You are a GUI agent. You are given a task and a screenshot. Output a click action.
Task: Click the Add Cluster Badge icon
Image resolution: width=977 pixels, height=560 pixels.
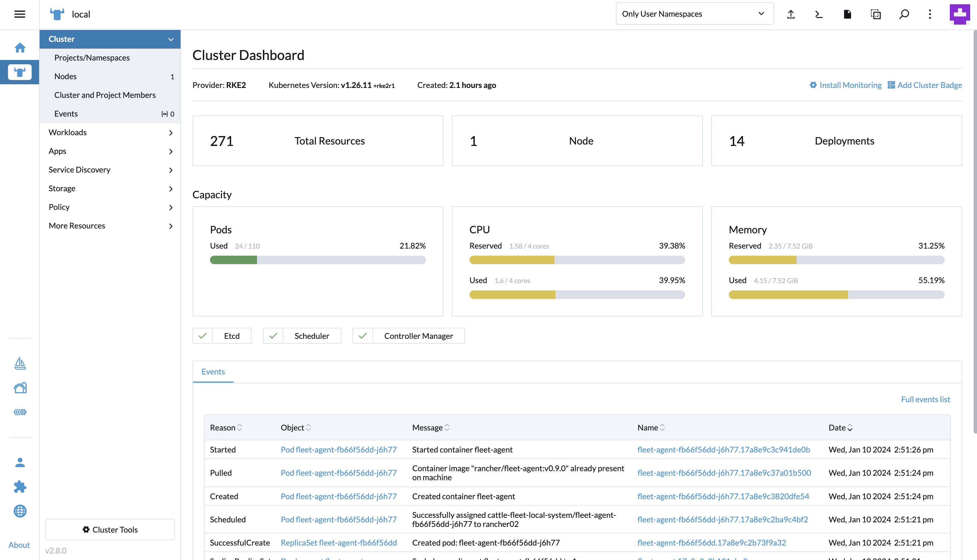click(891, 85)
